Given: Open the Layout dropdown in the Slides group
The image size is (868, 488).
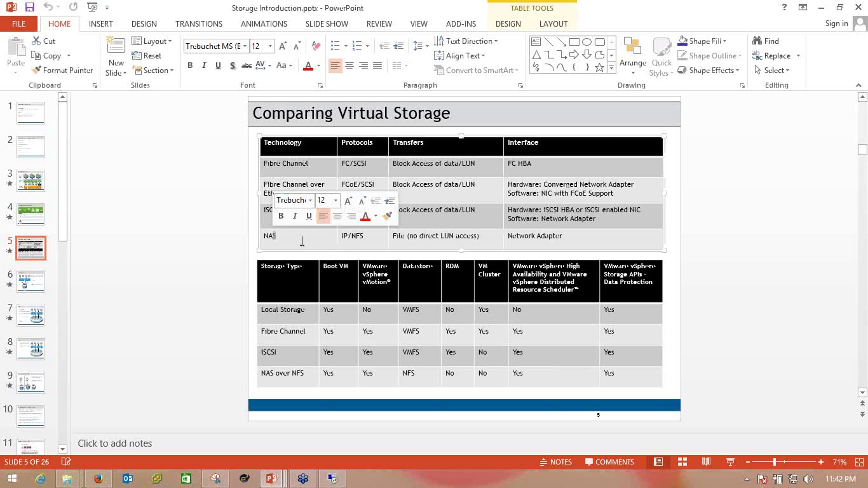Looking at the screenshot, I should click(x=152, y=41).
